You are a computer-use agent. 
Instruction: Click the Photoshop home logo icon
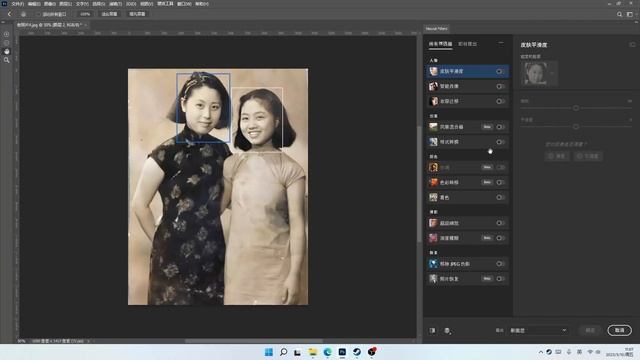pyautogui.click(x=4, y=4)
